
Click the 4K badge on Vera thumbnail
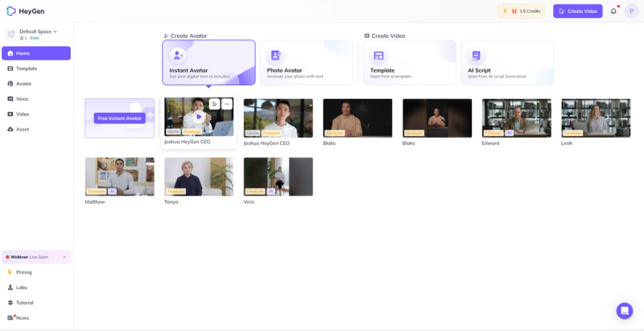tap(271, 192)
